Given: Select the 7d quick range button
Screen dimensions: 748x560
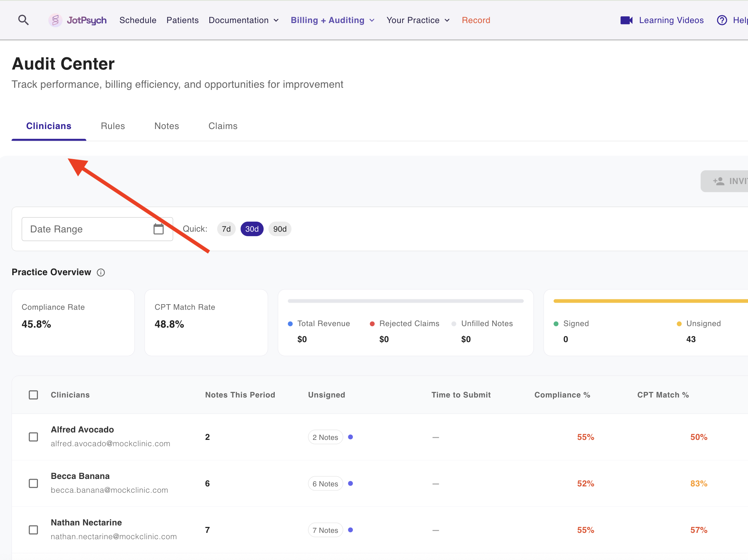Looking at the screenshot, I should point(226,229).
